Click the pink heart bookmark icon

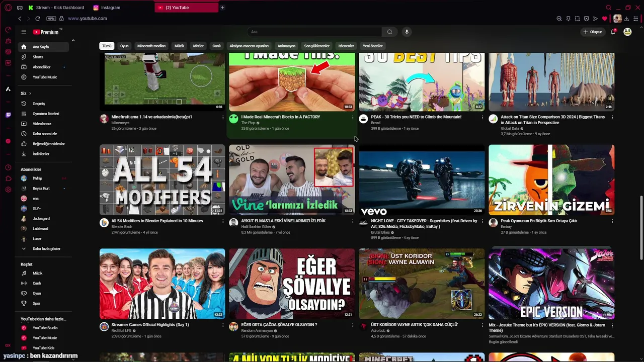605,19
